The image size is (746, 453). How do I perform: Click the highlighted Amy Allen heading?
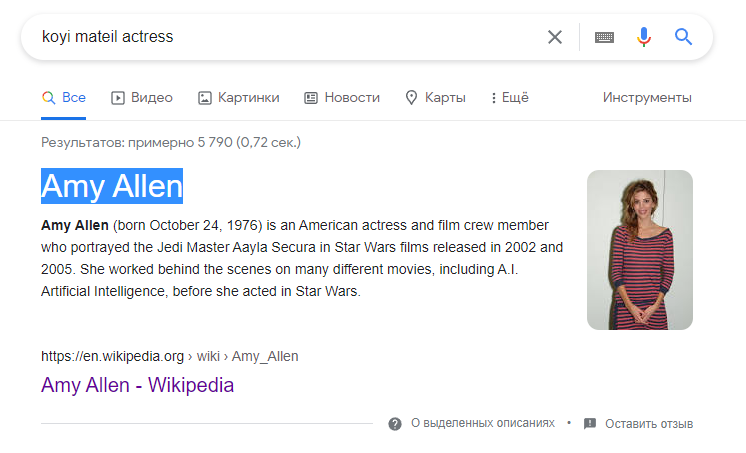tap(112, 186)
